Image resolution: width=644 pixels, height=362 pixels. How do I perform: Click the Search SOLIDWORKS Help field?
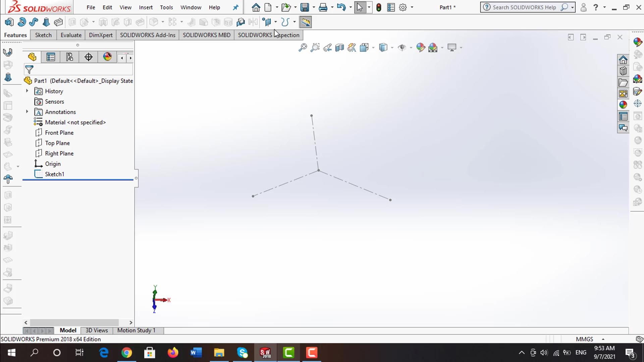click(524, 7)
